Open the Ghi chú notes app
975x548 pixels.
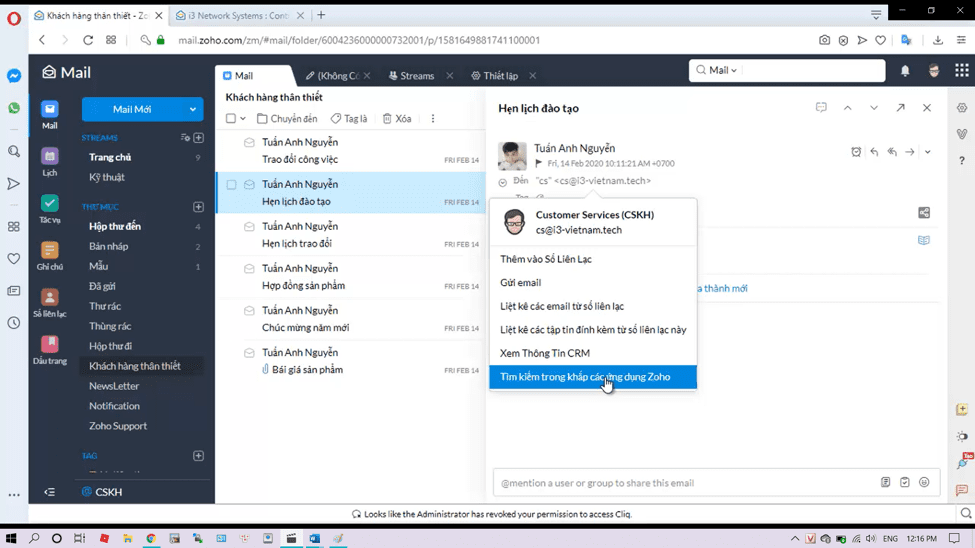point(49,255)
